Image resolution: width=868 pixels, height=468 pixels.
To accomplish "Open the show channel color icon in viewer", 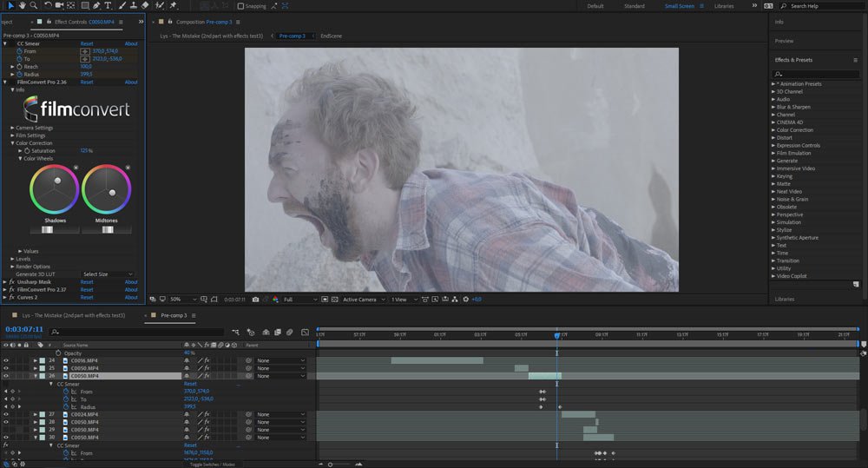I will 275,300.
